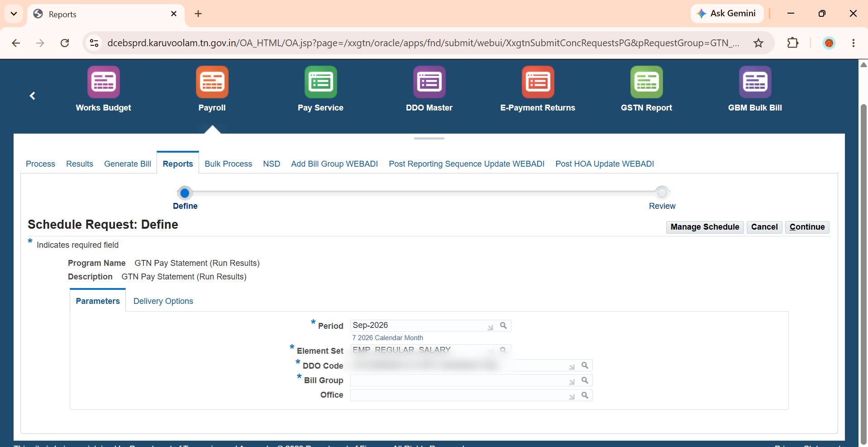Click the search icon beside Bill Group field
The height and width of the screenshot is (447, 868).
click(x=585, y=380)
